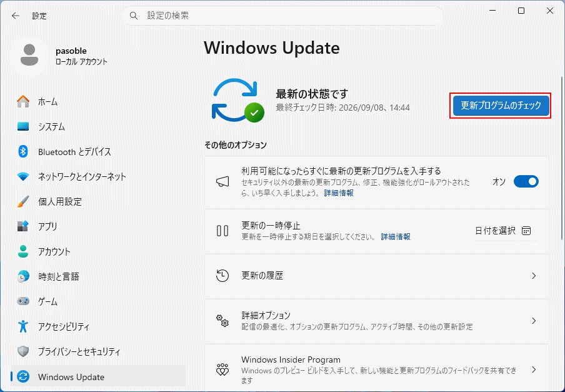Screen dimensions: 565x392
Task: Go to アカウント settings label
Action: coord(54,251)
